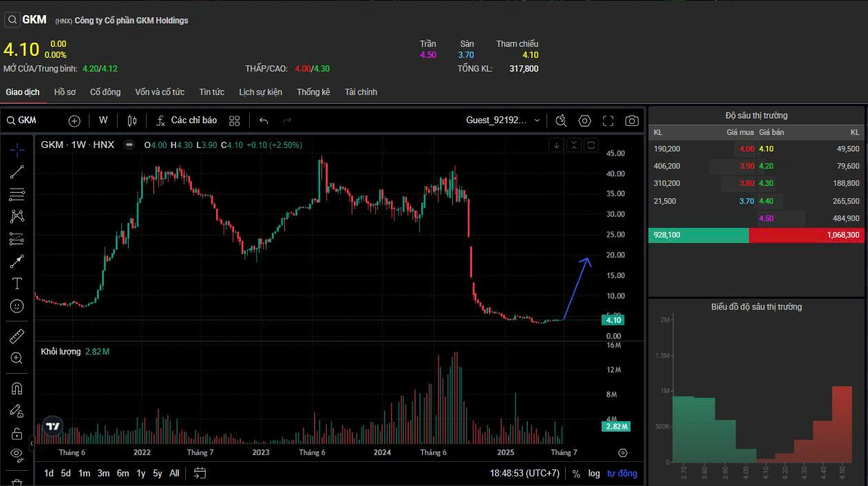Image resolution: width=868 pixels, height=486 pixels.
Task: Open the W interval selector
Action: [103, 120]
